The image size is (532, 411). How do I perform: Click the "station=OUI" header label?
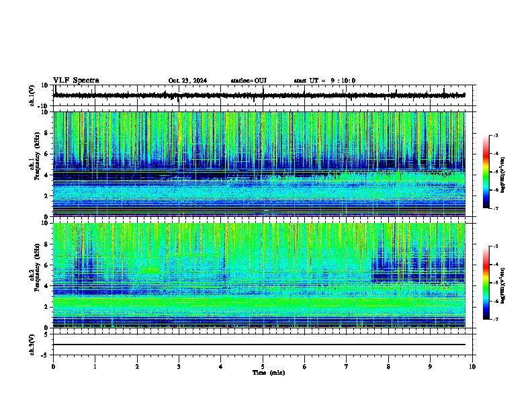pos(249,81)
